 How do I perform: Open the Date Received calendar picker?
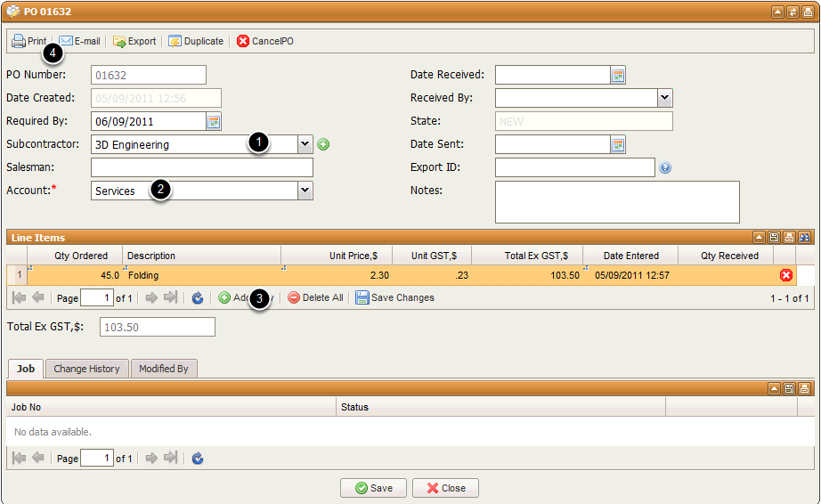coord(618,75)
